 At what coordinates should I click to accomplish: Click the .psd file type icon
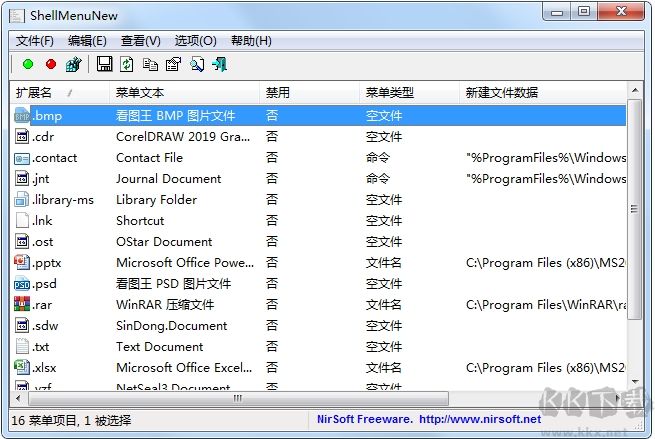pyautogui.click(x=22, y=284)
